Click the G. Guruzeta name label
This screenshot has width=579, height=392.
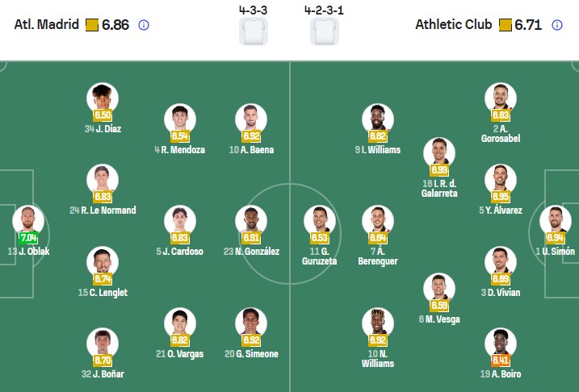[x=319, y=256]
